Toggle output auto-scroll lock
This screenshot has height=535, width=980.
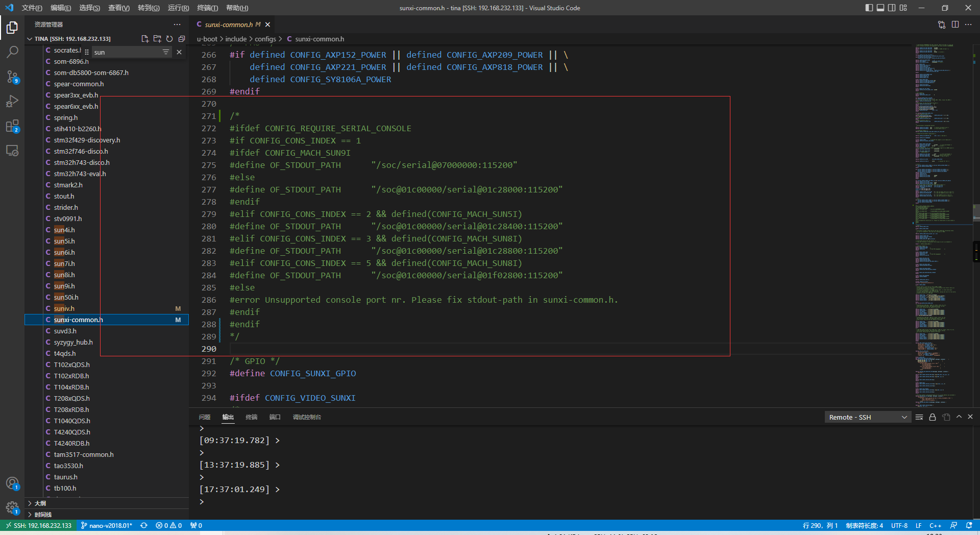click(933, 417)
